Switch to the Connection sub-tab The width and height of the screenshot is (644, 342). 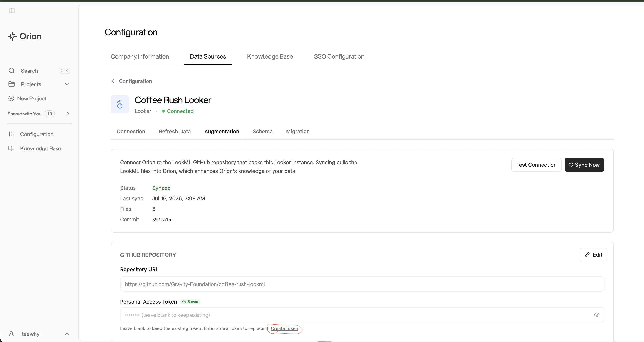point(131,131)
